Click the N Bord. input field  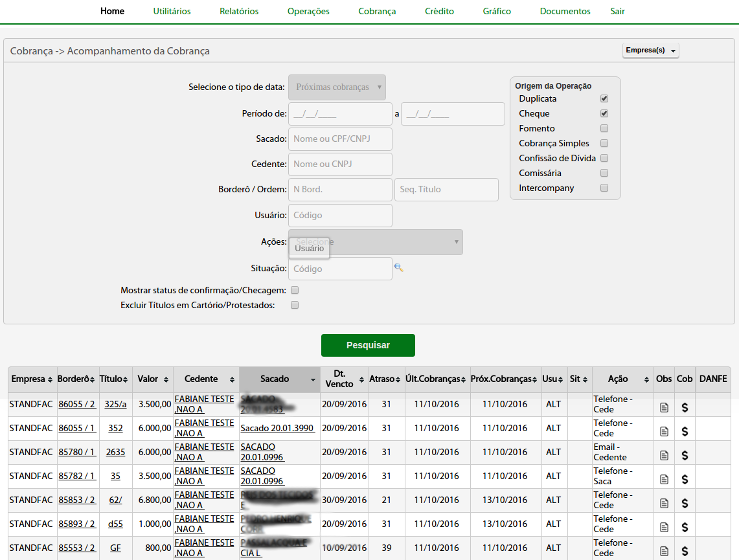340,189
